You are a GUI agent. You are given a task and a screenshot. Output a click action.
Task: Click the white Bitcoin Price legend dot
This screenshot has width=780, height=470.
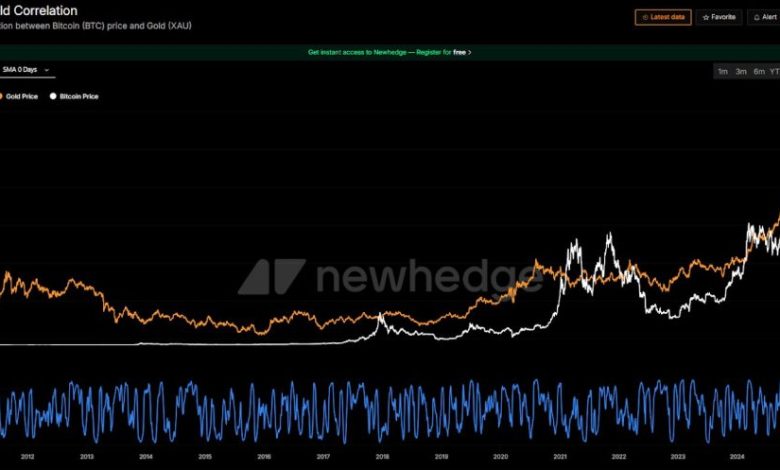(x=52, y=97)
